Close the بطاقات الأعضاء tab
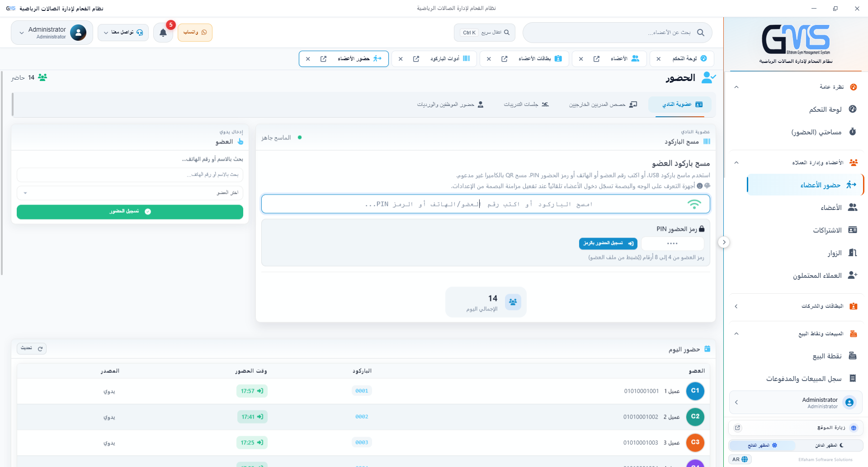The image size is (868, 467). point(489,59)
